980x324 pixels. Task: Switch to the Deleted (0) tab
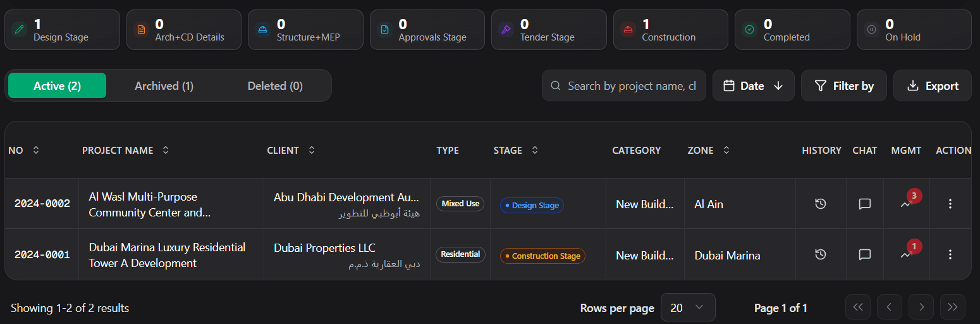[x=275, y=85]
